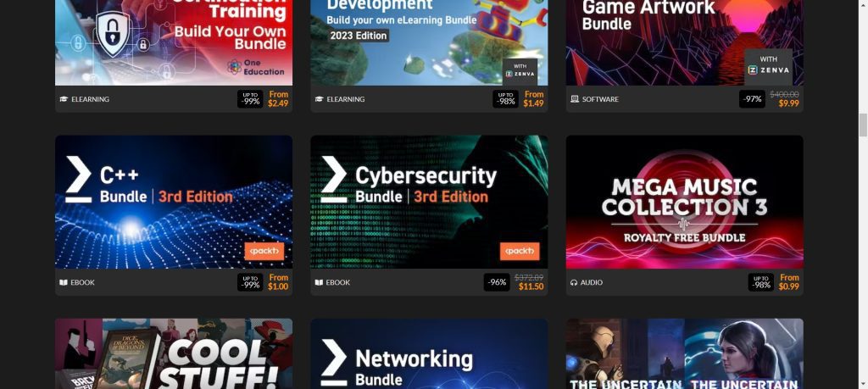Open the Cool Stuff bundle image
The width and height of the screenshot is (868, 389).
coord(174,353)
